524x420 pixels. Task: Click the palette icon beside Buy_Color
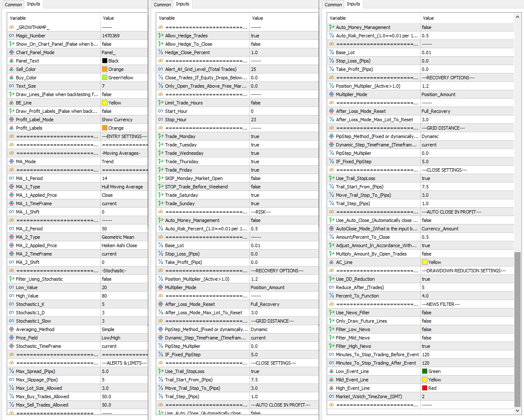(x=11, y=78)
